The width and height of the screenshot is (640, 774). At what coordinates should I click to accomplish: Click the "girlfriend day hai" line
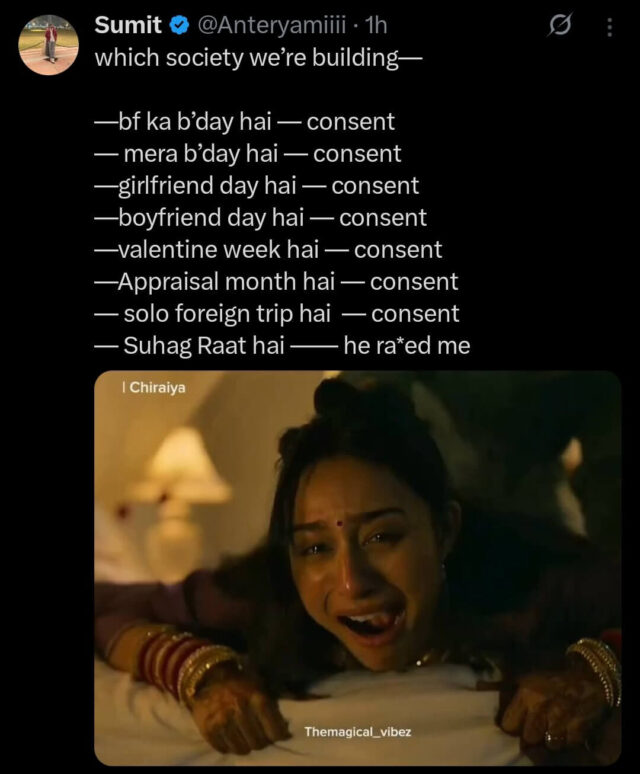coord(257,186)
